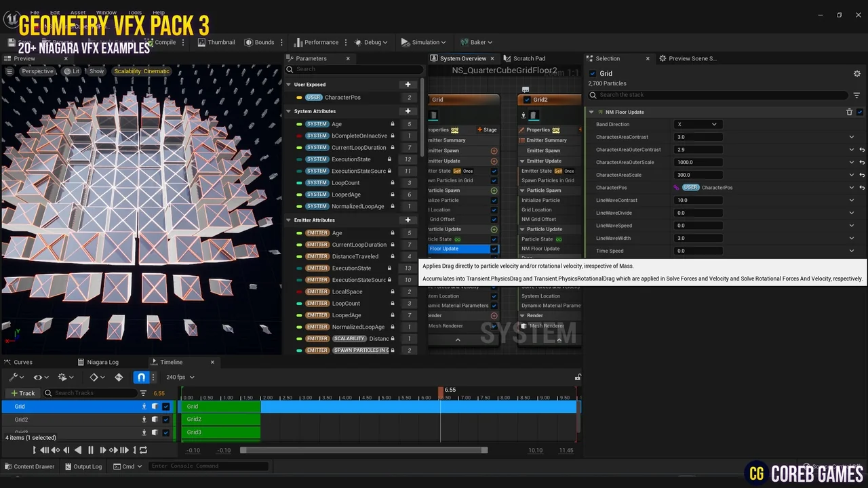This screenshot has height=488, width=868.
Task: Click the viewport hamburger menu icon in Preview
Action: click(x=9, y=71)
